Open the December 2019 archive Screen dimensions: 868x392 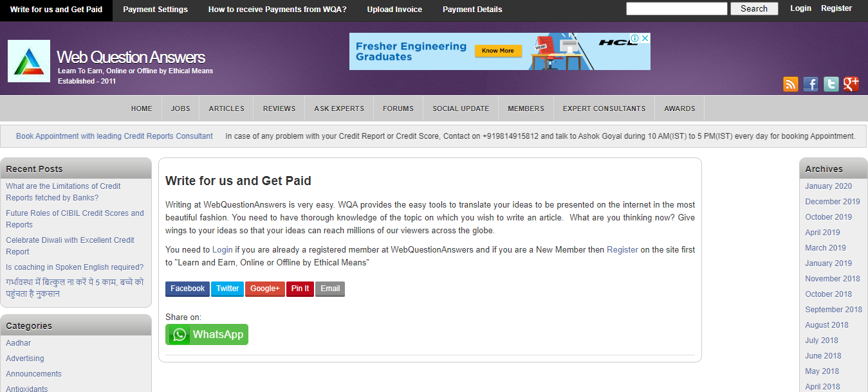833,202
